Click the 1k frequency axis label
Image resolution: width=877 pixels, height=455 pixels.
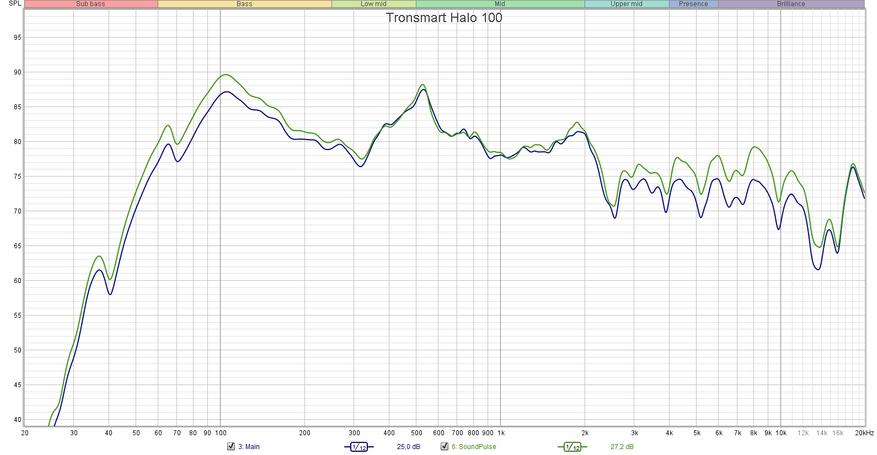[501, 433]
